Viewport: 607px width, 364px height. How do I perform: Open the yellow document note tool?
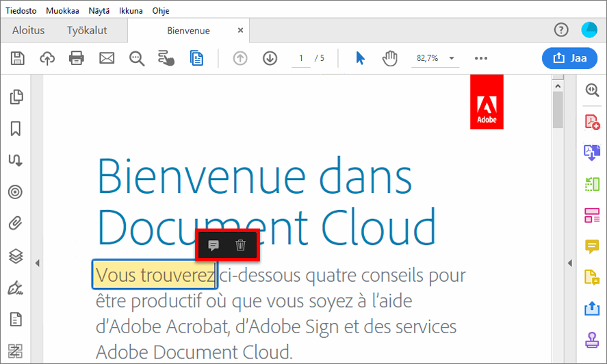click(x=592, y=277)
